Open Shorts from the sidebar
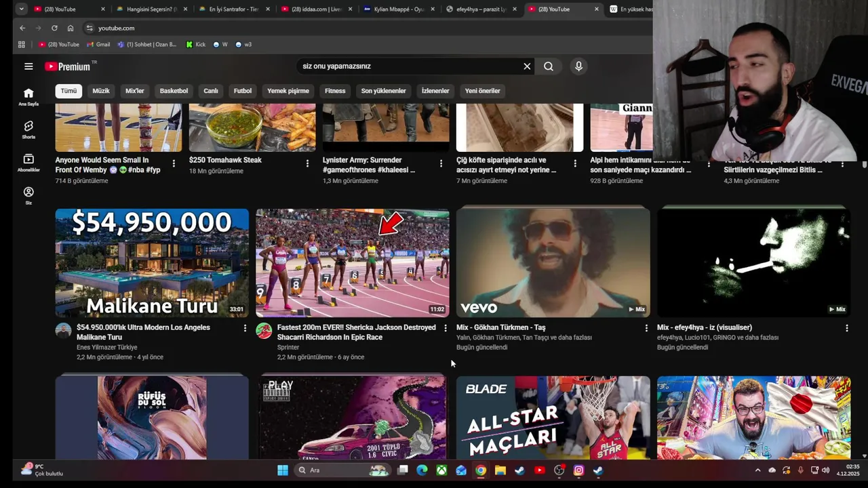Screen dimensions: 868x488 pyautogui.click(x=28, y=130)
